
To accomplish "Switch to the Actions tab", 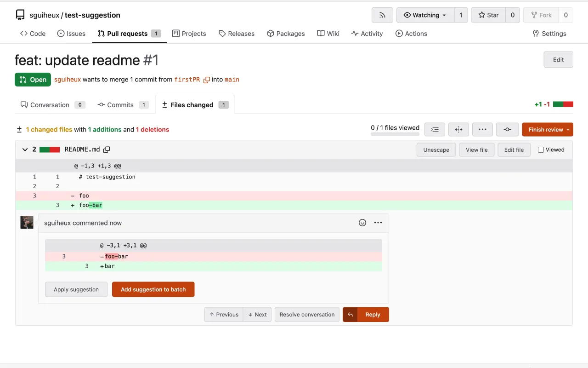I will point(411,34).
